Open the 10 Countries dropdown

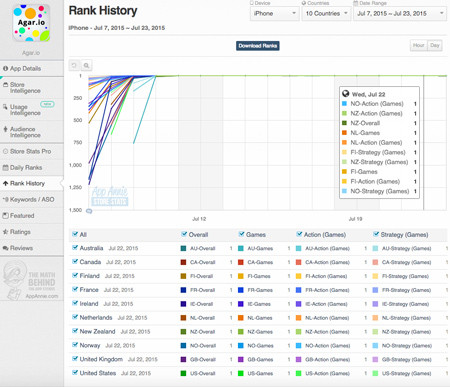click(x=326, y=14)
